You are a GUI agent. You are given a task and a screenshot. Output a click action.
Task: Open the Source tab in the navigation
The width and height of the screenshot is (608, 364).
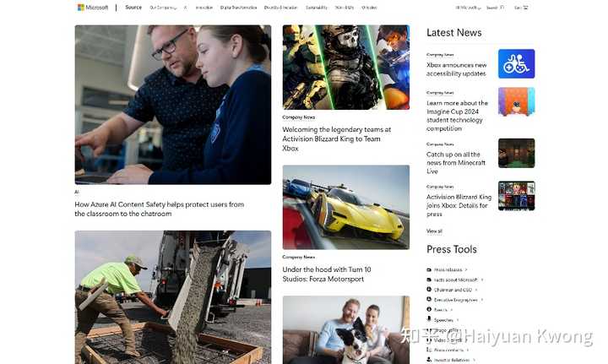[x=133, y=8]
